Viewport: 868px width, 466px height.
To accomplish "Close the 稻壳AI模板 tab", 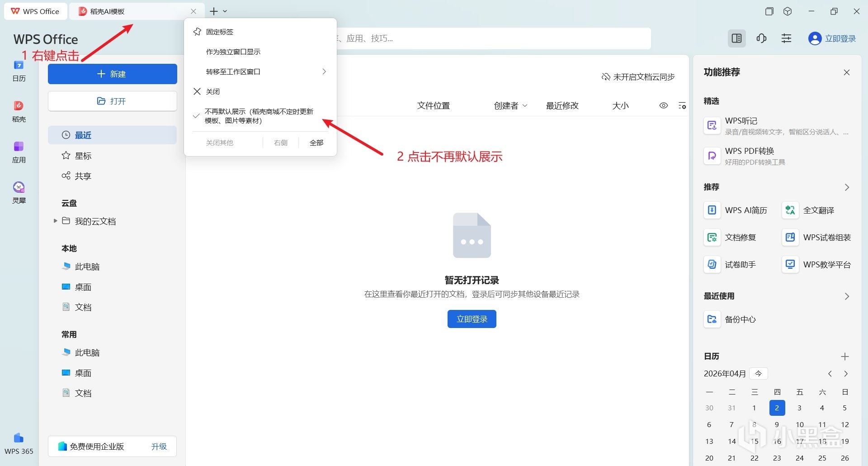I will [x=193, y=11].
